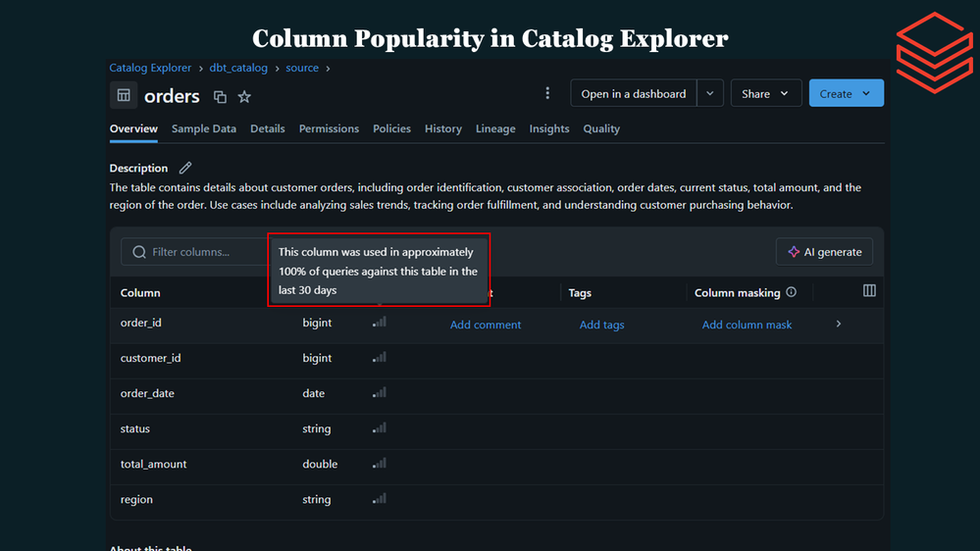Screen dimensions: 980x551
Task: Click Open in a dashboard button
Action: coord(633,93)
